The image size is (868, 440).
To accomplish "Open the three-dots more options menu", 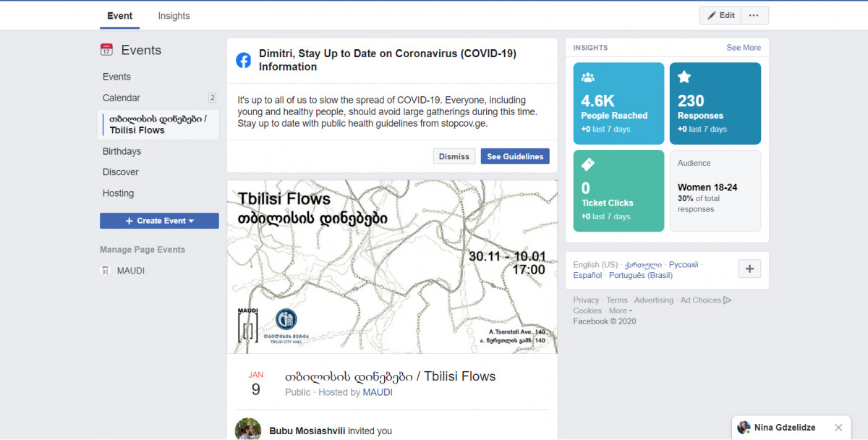I will (754, 15).
